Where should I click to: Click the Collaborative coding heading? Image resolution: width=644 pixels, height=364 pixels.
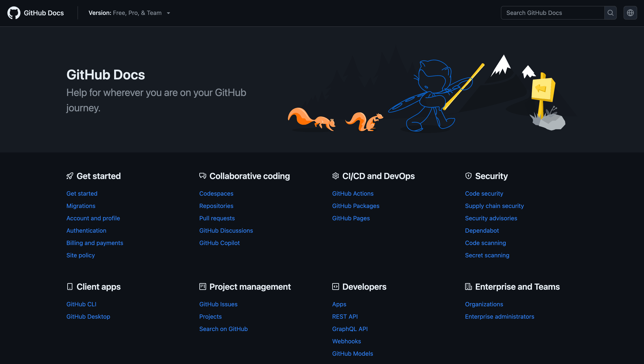click(250, 176)
